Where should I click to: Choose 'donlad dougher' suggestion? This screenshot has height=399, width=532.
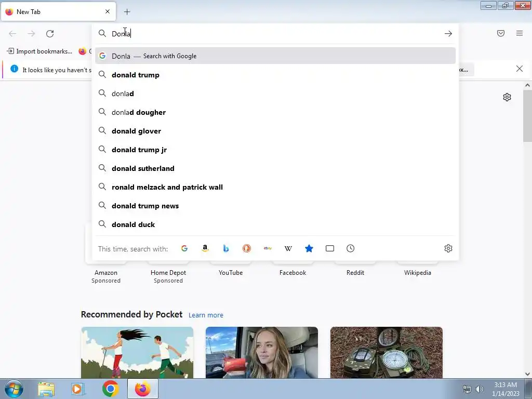275,112
